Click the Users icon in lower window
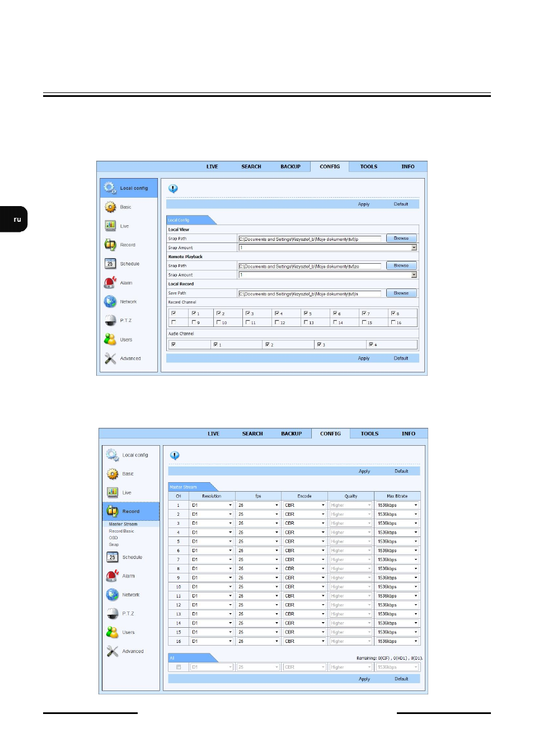Screen dimensions: 534x756 [x=113, y=632]
